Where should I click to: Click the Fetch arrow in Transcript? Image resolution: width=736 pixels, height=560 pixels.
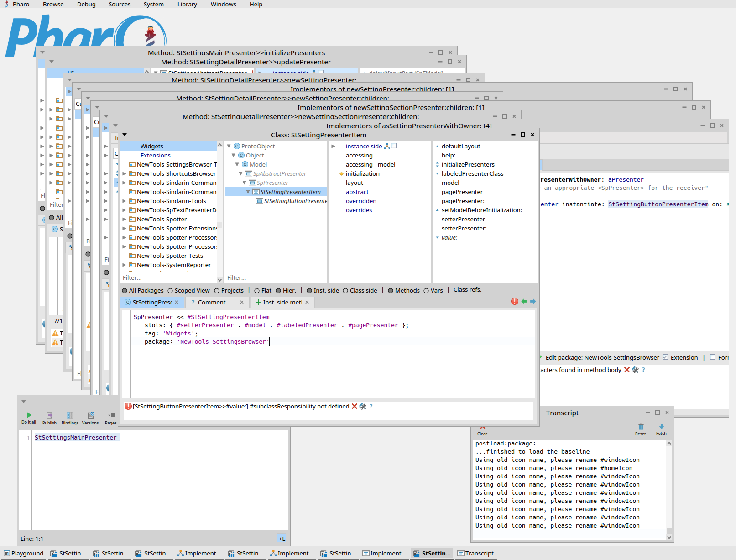tap(661, 426)
